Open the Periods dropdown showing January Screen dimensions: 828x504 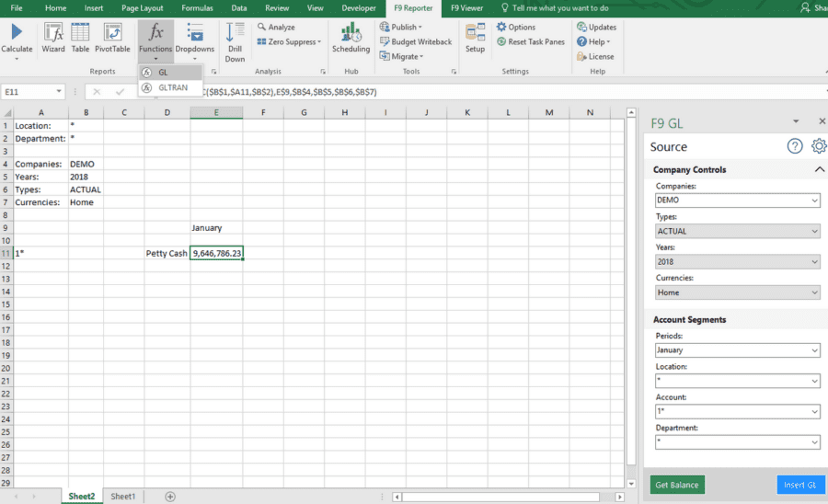tap(737, 349)
